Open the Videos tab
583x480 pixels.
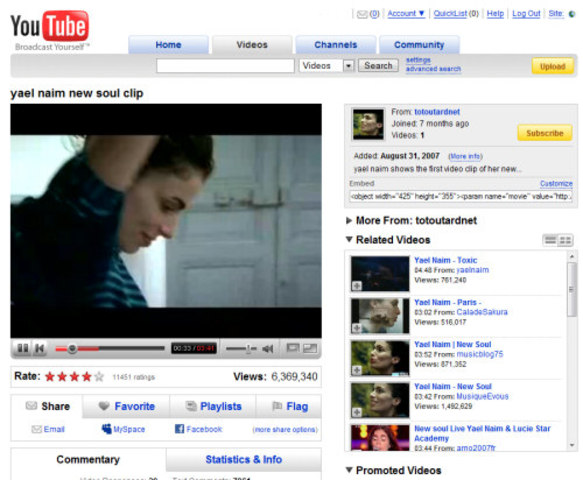(252, 45)
